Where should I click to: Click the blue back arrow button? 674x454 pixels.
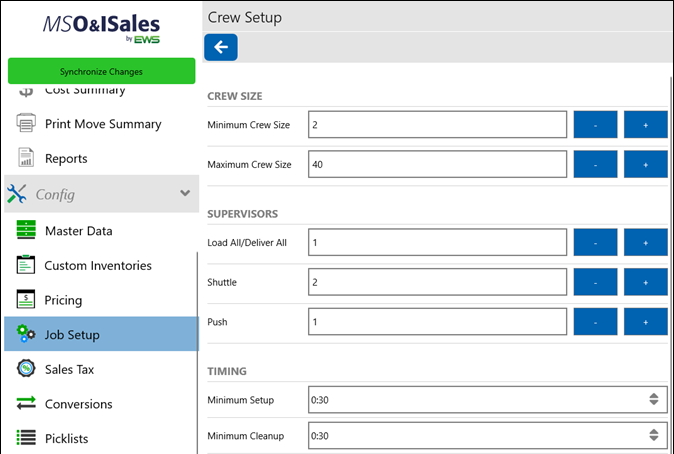[221, 47]
